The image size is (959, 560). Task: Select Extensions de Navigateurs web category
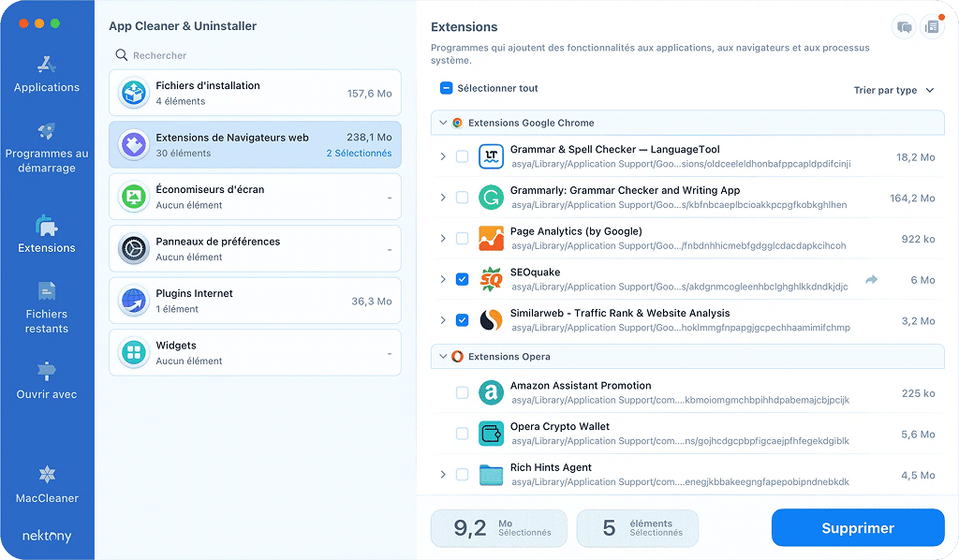click(255, 145)
